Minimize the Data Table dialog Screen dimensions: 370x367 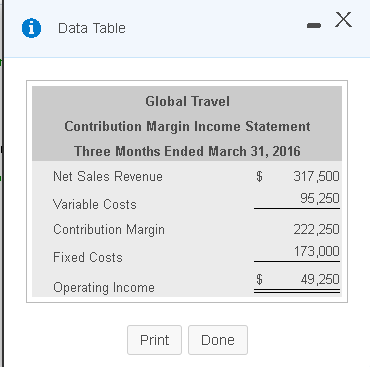point(314,25)
